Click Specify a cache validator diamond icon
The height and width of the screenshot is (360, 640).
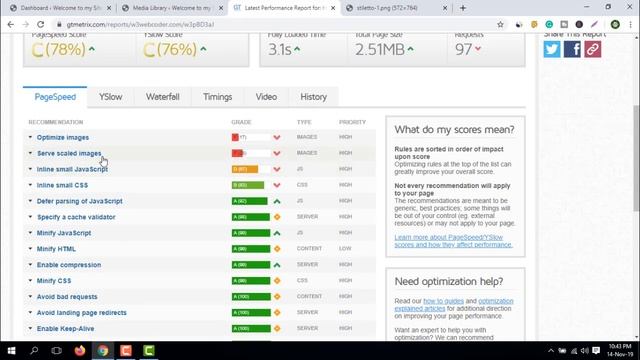[x=277, y=217]
